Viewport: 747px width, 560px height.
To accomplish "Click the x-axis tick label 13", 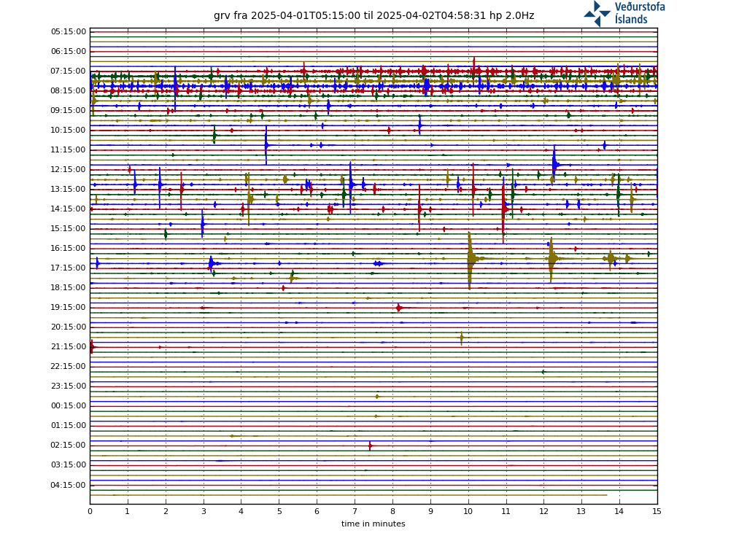I will click(581, 512).
